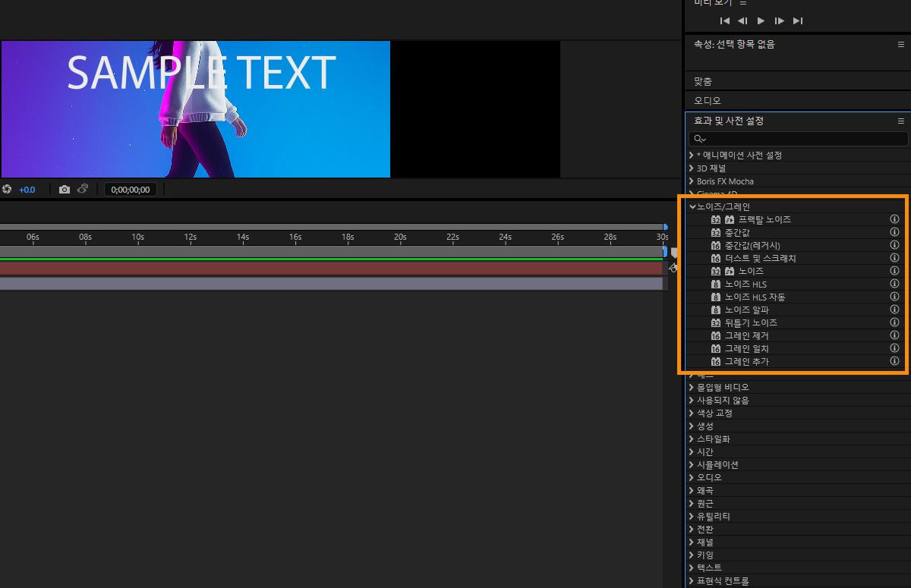Image resolution: width=911 pixels, height=588 pixels.
Task: Open the 미리 보기 panel menu
Action: click(x=744, y=3)
